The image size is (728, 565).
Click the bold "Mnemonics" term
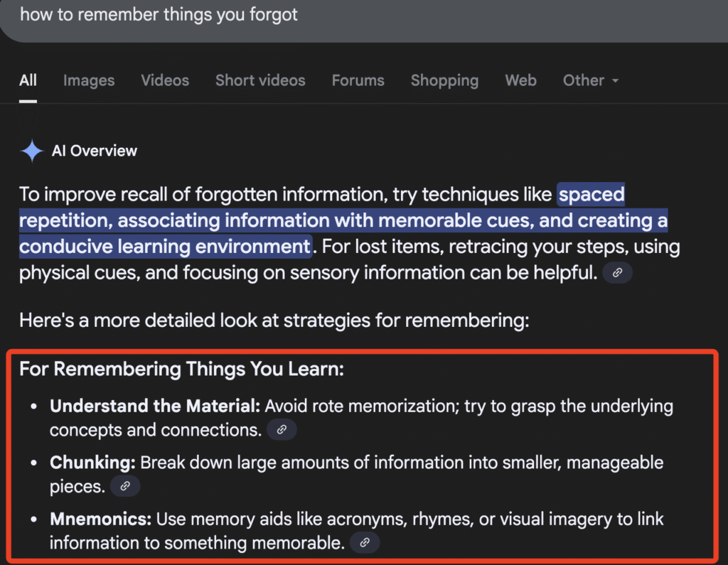coord(100,519)
